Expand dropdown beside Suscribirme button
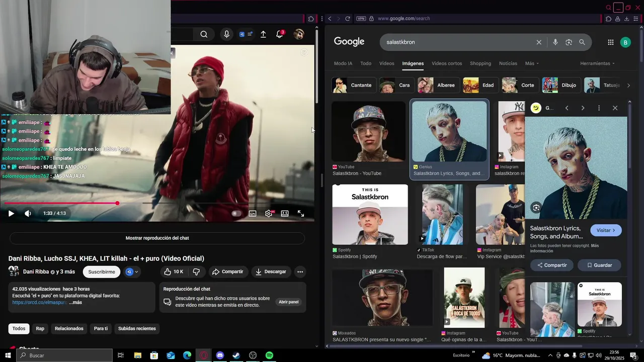 tap(132, 272)
